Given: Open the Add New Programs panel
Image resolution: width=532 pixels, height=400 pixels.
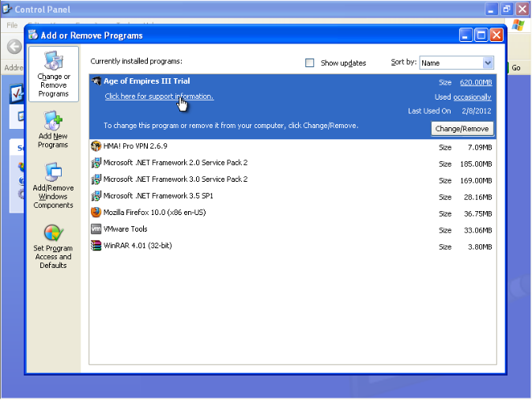Looking at the screenshot, I should [53, 130].
